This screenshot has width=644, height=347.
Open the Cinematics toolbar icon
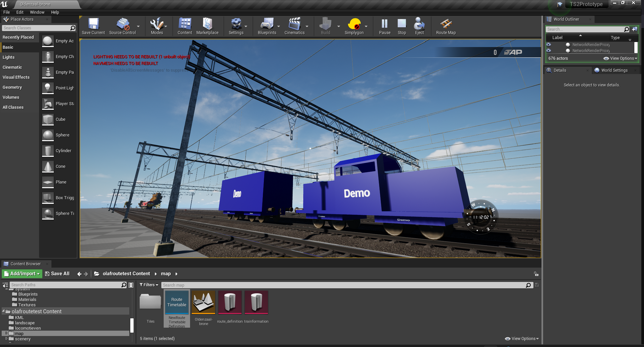[294, 26]
